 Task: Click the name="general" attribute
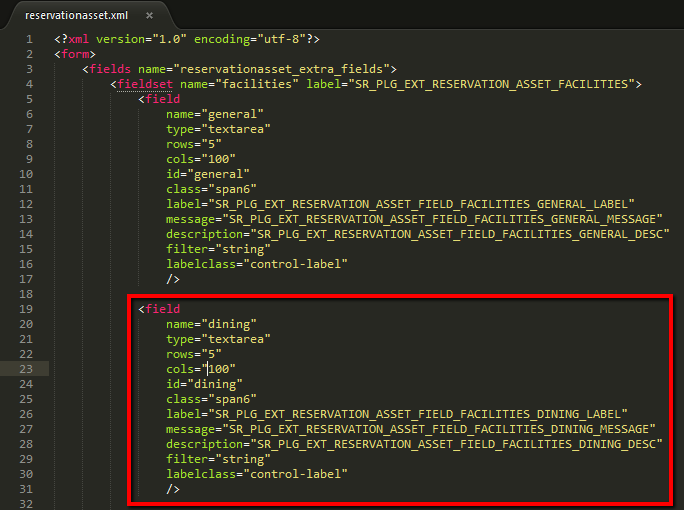click(x=215, y=114)
